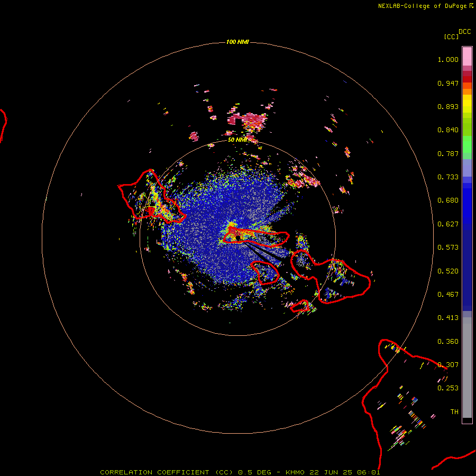Click the 0.467 legend value
Screen dimensions: 476x476
point(448,295)
